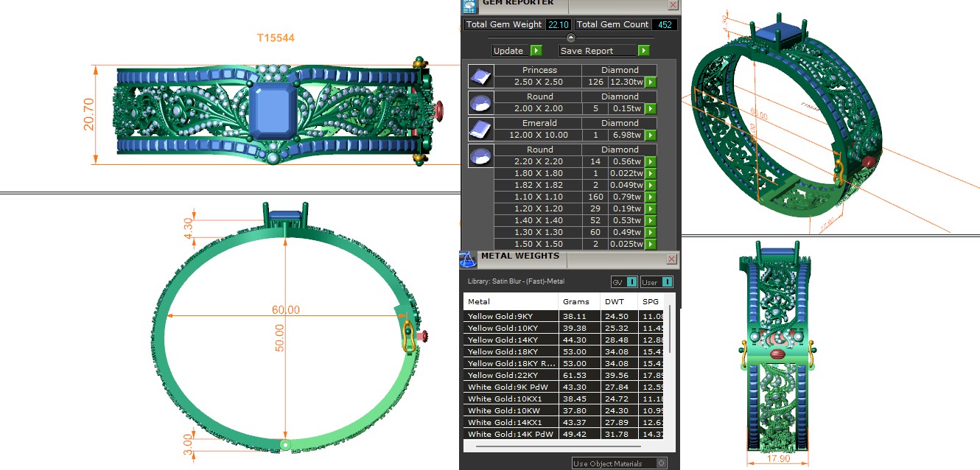Click the DWT column header
Image resolution: width=980 pixels, height=470 pixels.
click(620, 301)
